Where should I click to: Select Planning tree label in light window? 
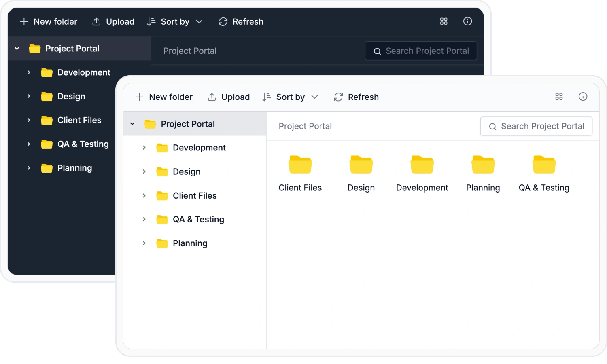190,243
